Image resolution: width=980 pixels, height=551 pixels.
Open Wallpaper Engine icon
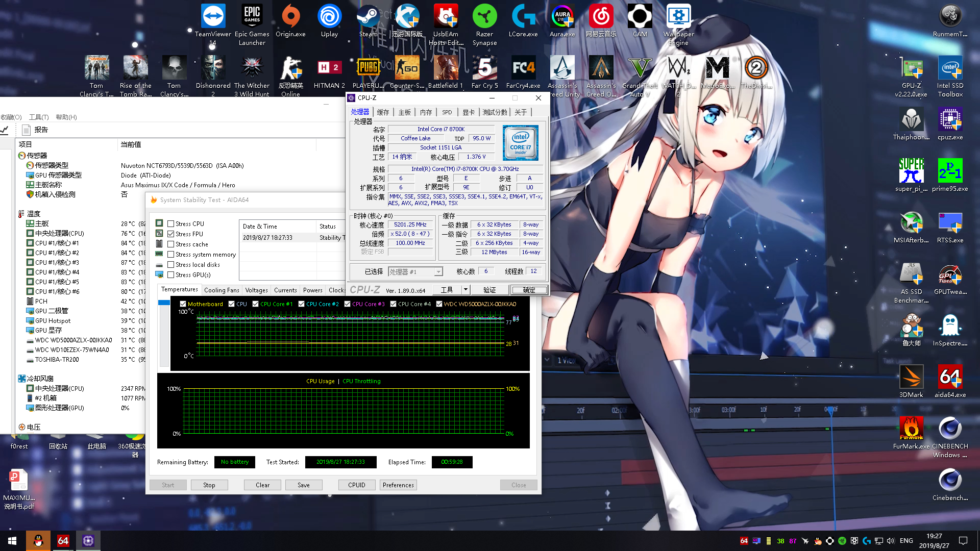click(678, 24)
